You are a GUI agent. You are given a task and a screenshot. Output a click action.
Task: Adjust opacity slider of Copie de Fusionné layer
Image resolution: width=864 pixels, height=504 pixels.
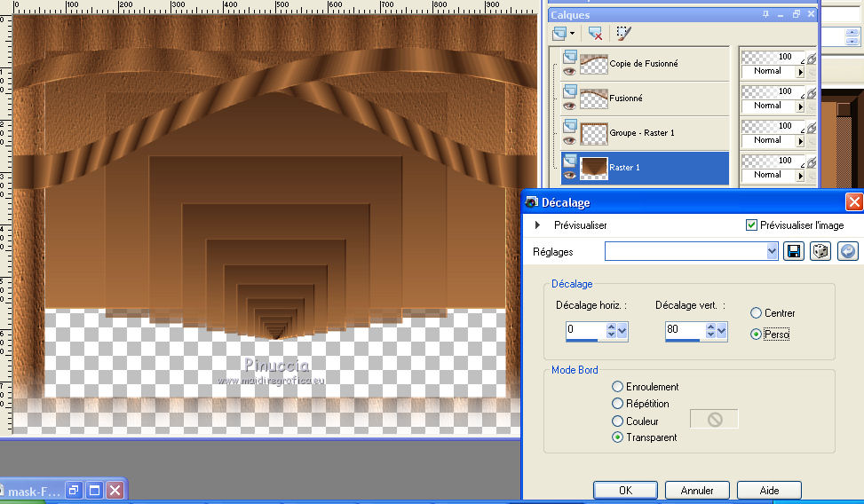click(x=773, y=57)
